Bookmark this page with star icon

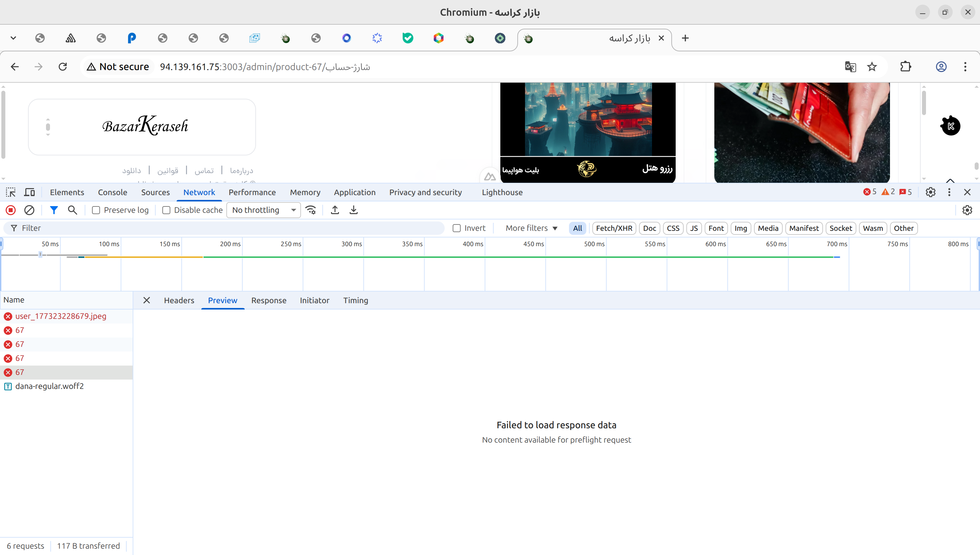pyautogui.click(x=872, y=67)
